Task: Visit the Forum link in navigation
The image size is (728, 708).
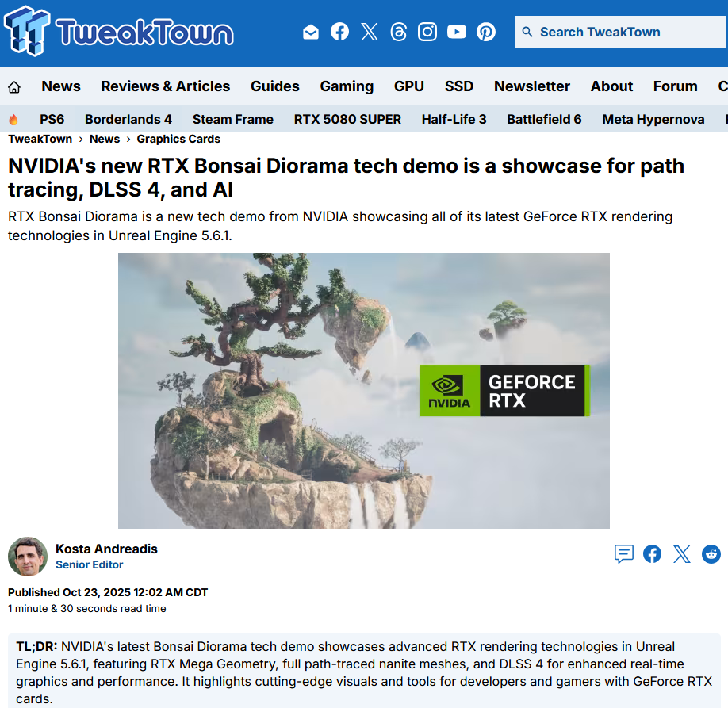Action: point(675,86)
